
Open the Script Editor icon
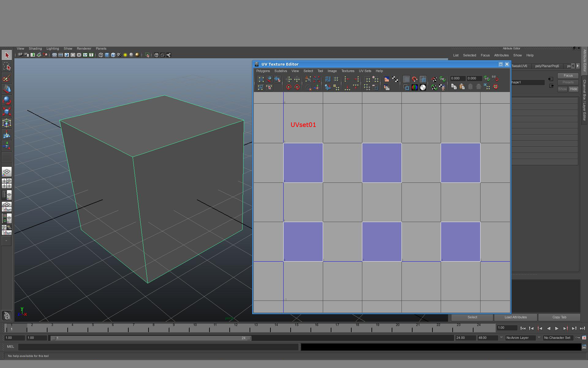584,347
